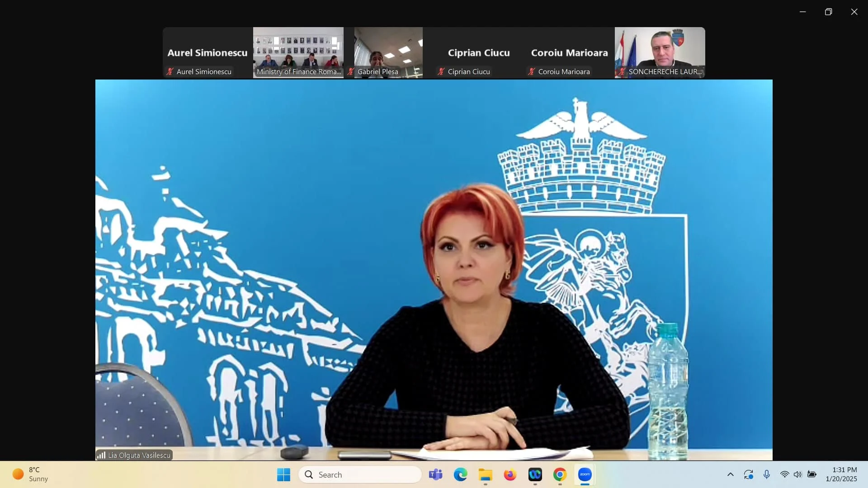
Task: Open Wi-Fi settings from the system tray
Action: 784,474
